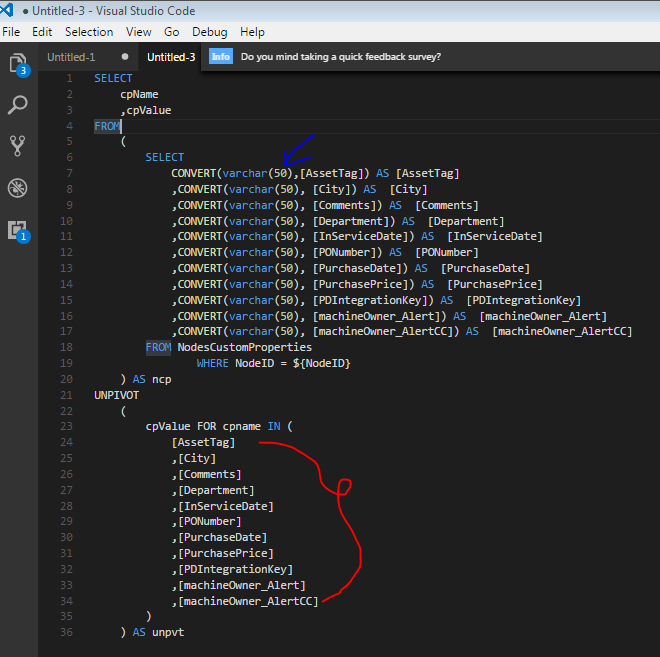This screenshot has height=657, width=660.
Task: Click [City] alias on line 8
Action: pyautogui.click(x=408, y=189)
